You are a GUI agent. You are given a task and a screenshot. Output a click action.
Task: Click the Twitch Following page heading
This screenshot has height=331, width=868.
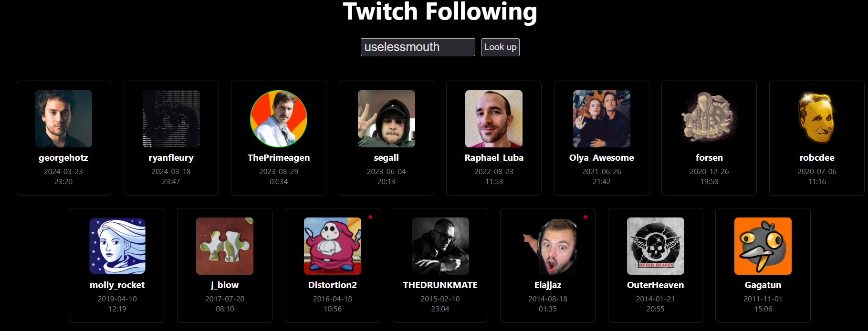pos(440,11)
